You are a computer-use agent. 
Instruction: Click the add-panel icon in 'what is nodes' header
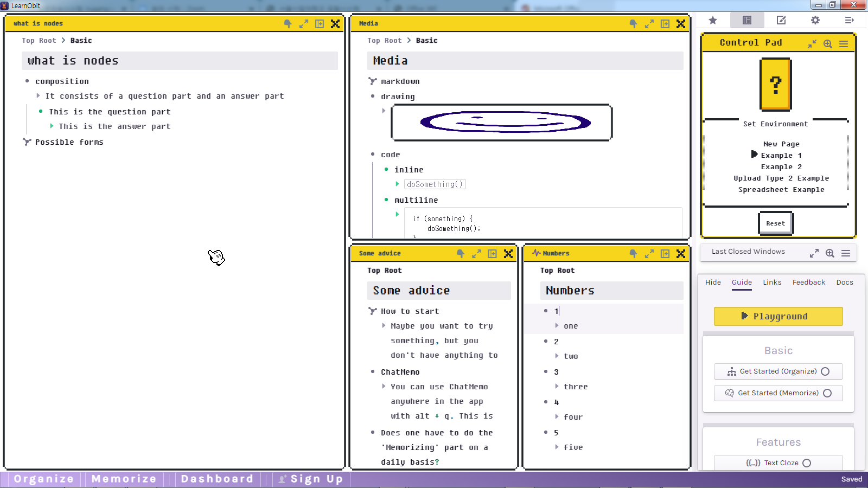(320, 24)
